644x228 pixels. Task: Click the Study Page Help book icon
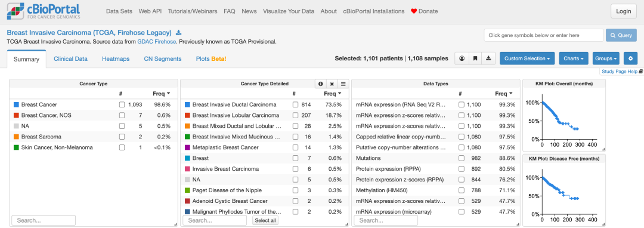(641, 72)
